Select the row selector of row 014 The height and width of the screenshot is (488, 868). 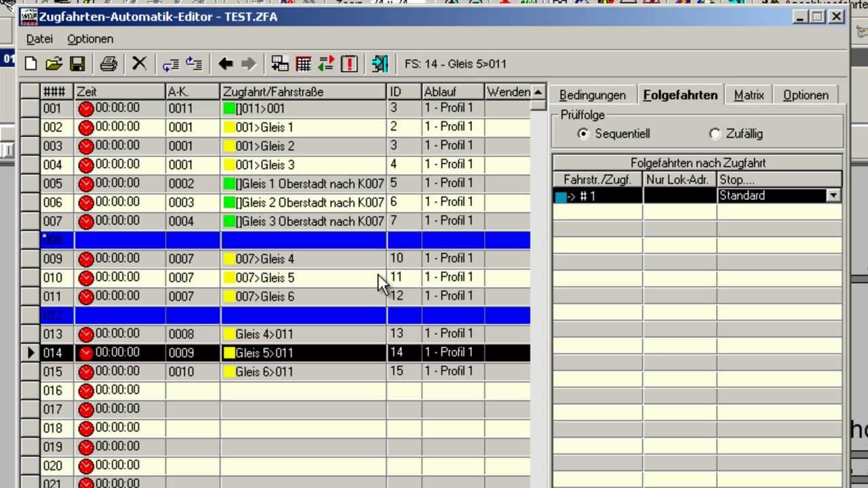click(x=30, y=352)
